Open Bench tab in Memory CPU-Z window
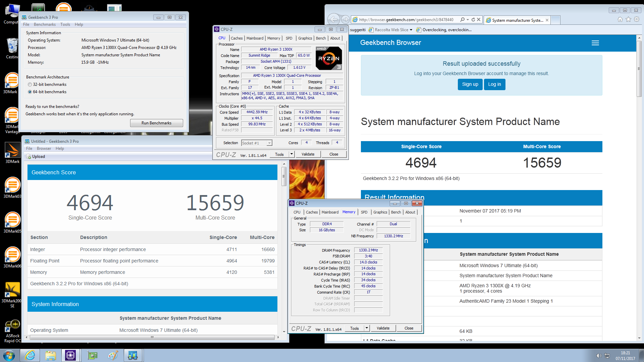Screen dimensions: 644x362 pyautogui.click(x=396, y=212)
